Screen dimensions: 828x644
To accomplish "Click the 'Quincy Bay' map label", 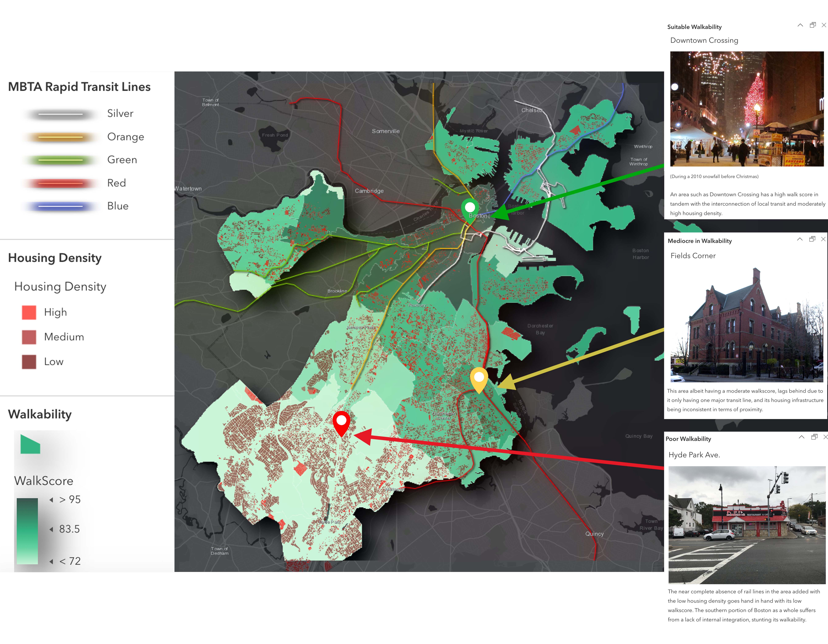I will tap(639, 436).
